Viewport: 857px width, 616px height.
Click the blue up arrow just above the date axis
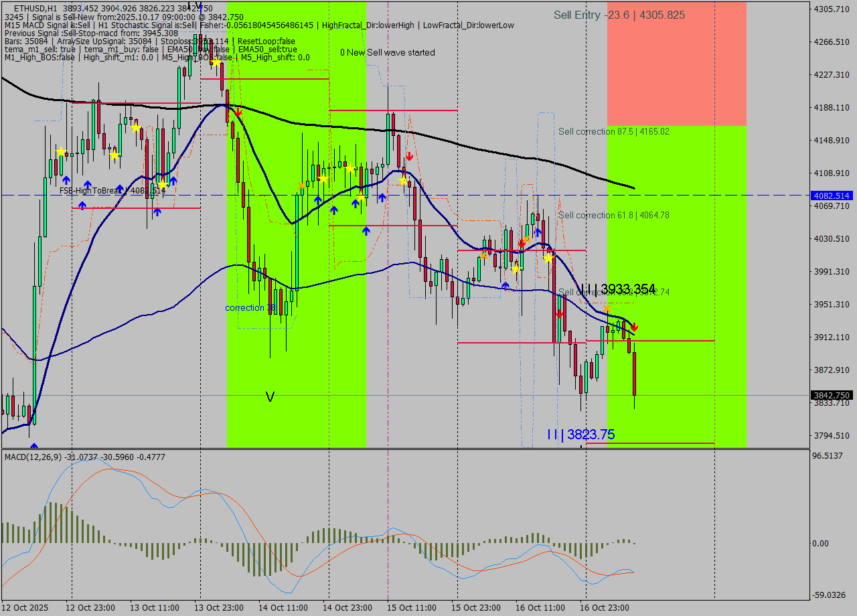[x=33, y=446]
